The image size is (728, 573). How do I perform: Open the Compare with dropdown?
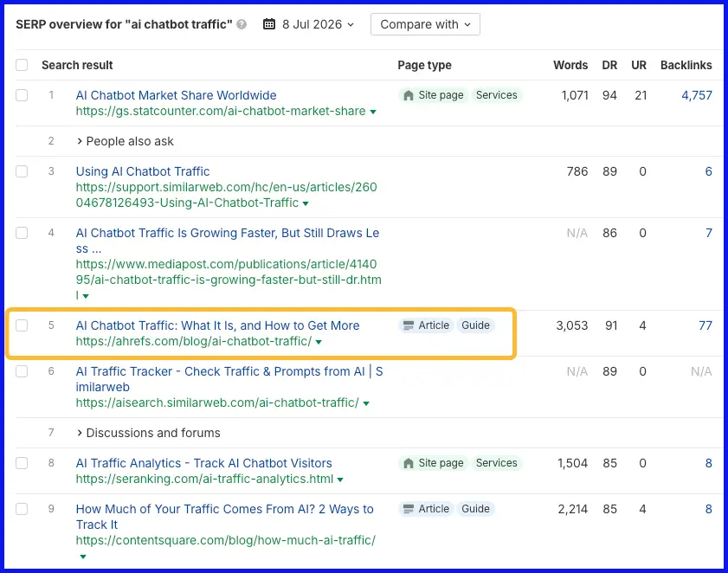coord(425,24)
